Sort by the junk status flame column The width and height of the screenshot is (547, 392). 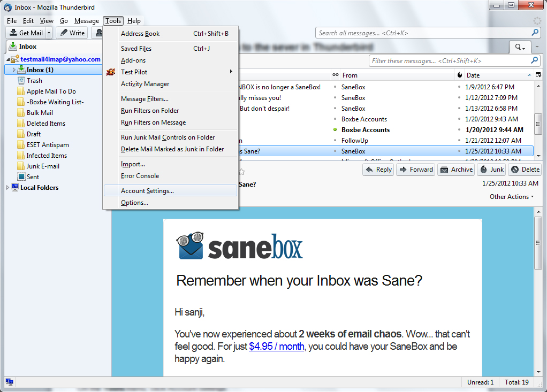[x=460, y=75]
